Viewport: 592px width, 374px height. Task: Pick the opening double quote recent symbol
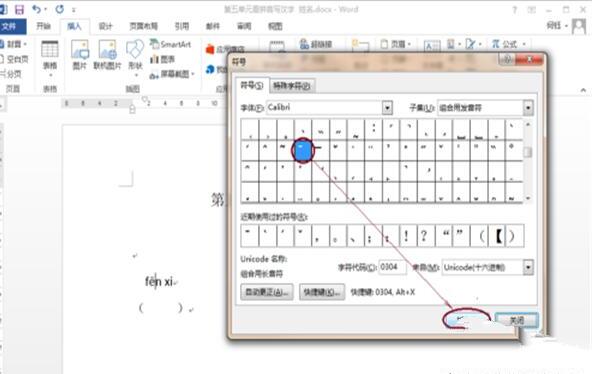[444, 236]
